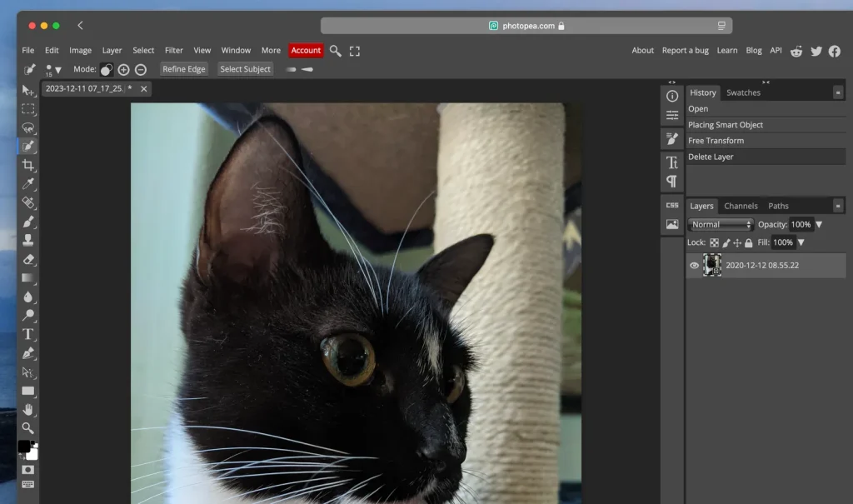This screenshot has width=853, height=504.
Task: Pick the Eyedropper tool
Action: coord(27,184)
